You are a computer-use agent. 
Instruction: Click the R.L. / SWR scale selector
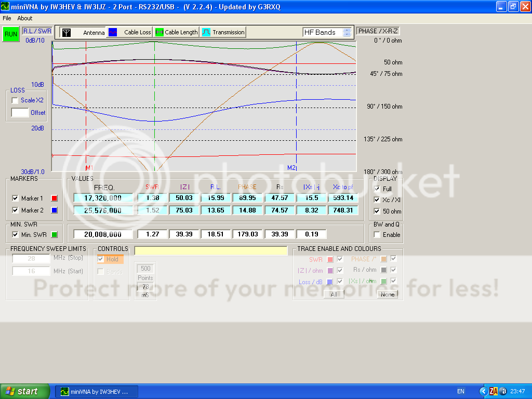click(36, 31)
